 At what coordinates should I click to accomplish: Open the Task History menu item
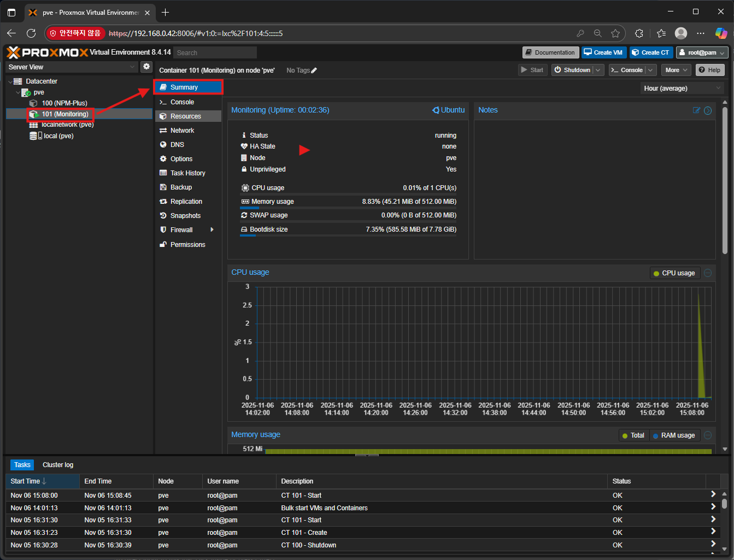pyautogui.click(x=188, y=173)
